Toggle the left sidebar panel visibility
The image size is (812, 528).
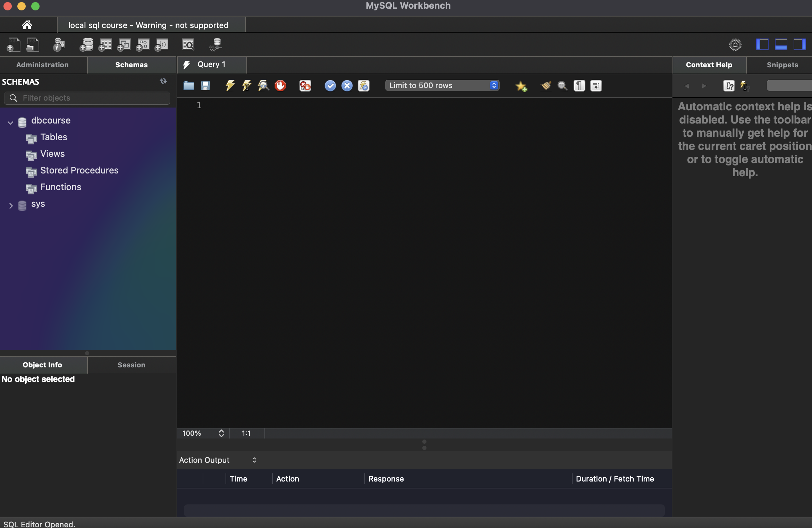[762, 45]
